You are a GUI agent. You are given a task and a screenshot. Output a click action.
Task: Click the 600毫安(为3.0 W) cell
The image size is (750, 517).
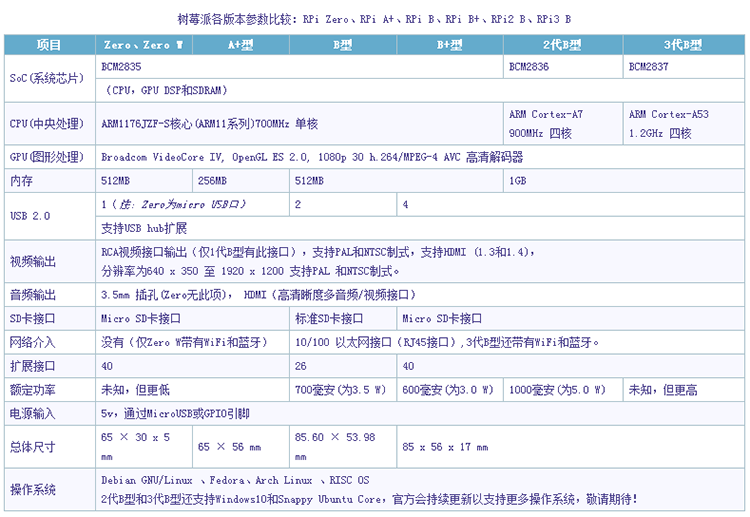450,390
